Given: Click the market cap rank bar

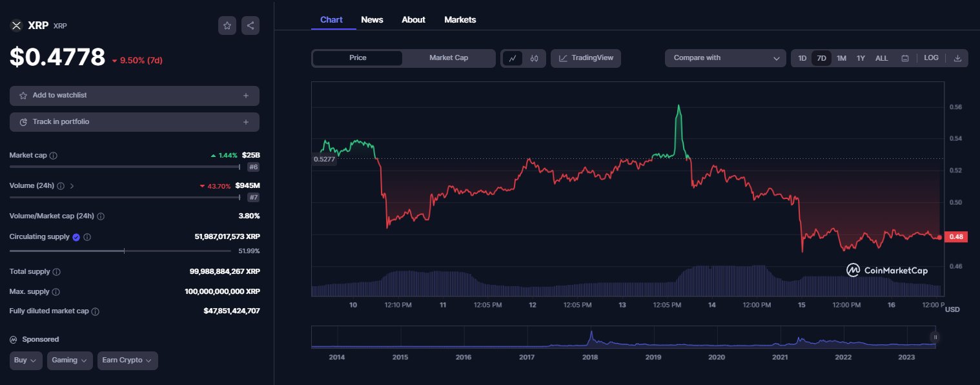Looking at the screenshot, I should coord(125,167).
